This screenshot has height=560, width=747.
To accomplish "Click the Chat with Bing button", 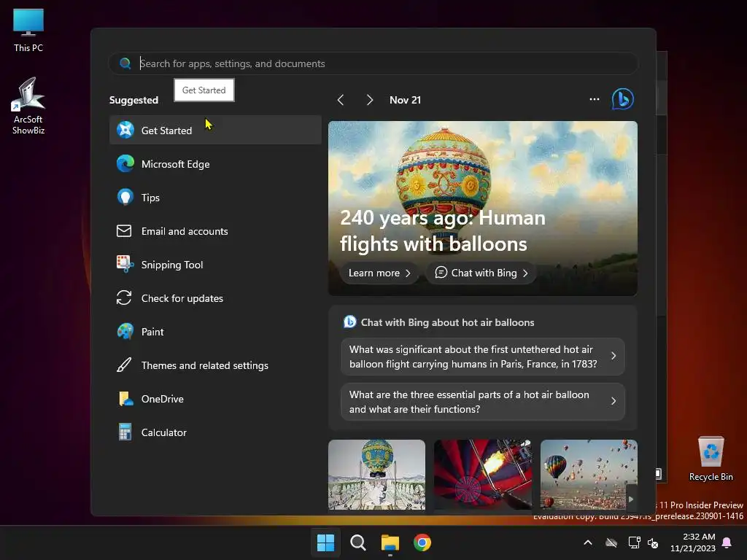I will click(481, 273).
